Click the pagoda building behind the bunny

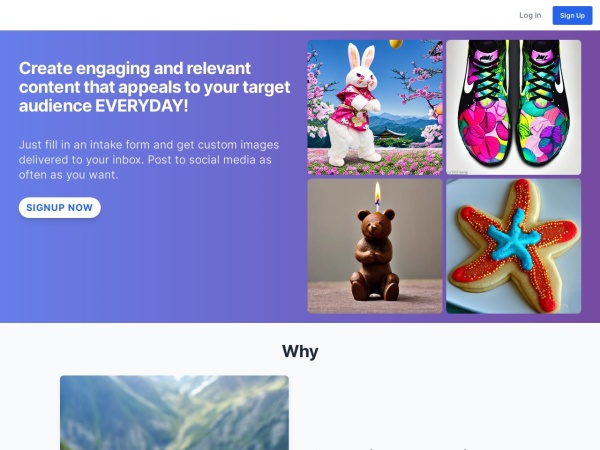[x=391, y=135]
